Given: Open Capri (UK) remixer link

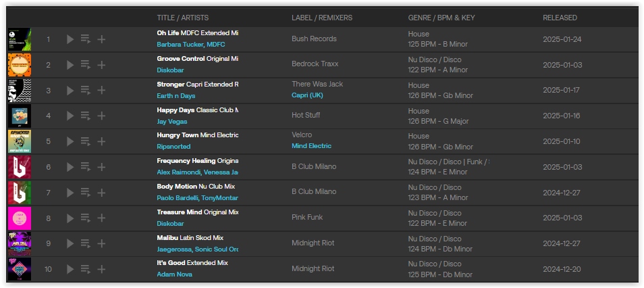Looking at the screenshot, I should 307,95.
